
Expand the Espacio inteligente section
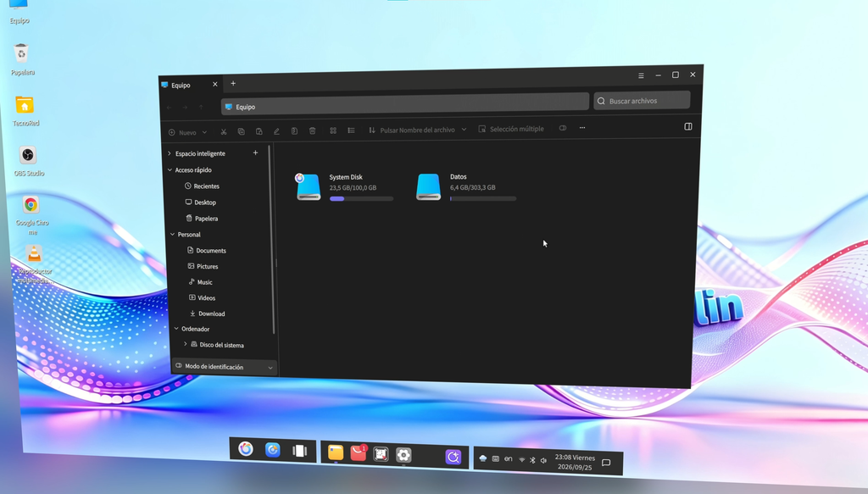point(170,153)
